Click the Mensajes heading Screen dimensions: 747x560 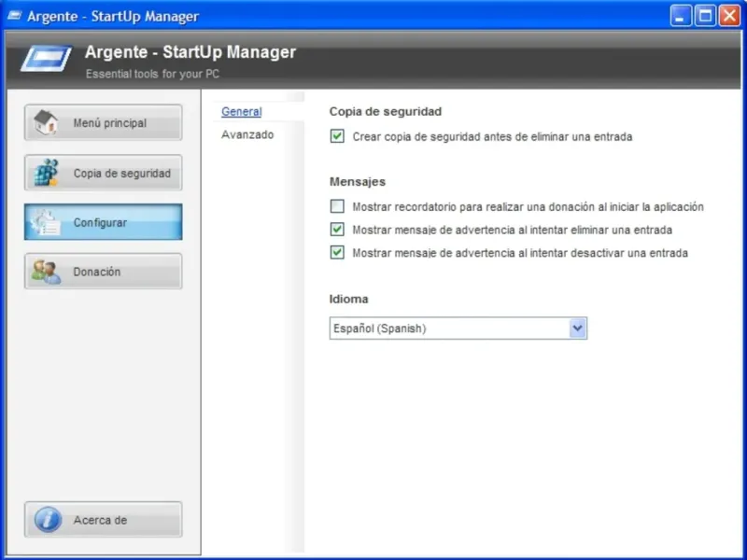coord(358,182)
